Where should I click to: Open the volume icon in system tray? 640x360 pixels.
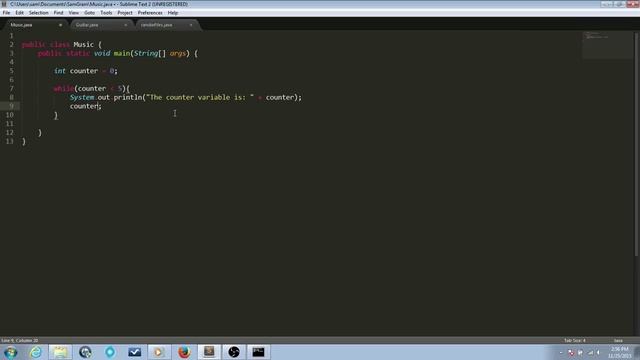[x=599, y=352]
